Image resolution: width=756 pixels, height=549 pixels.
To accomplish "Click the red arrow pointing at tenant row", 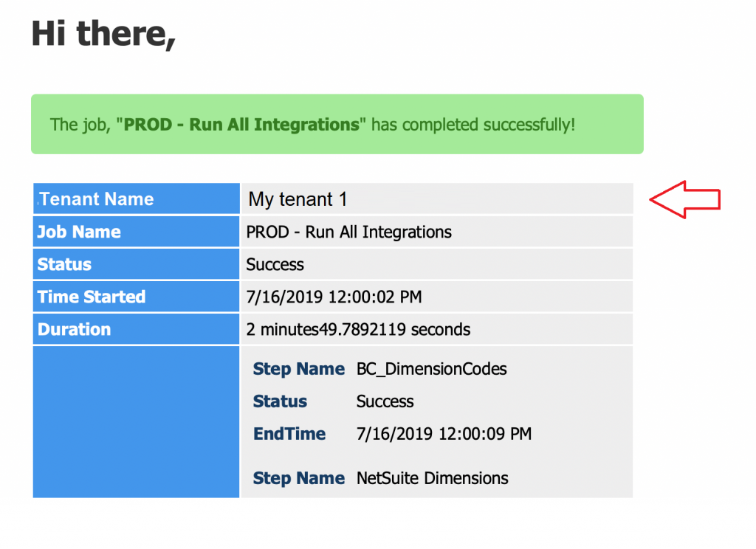I will (x=684, y=199).
